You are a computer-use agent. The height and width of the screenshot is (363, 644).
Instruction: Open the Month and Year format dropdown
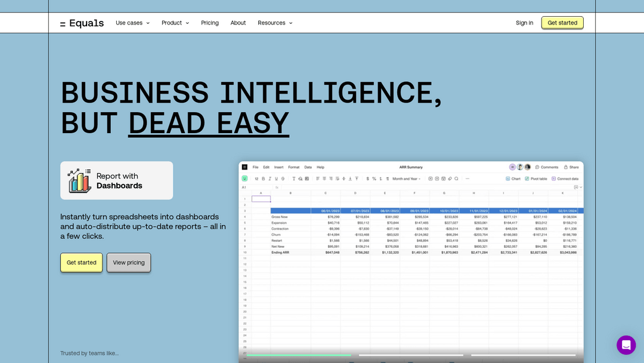pos(406,179)
